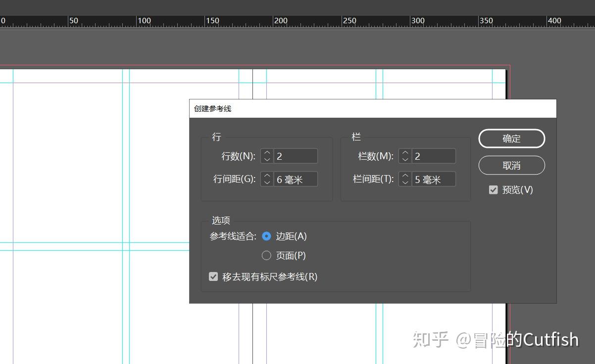Increase 行间距 with the up arrow
The height and width of the screenshot is (364, 595).
(x=267, y=176)
